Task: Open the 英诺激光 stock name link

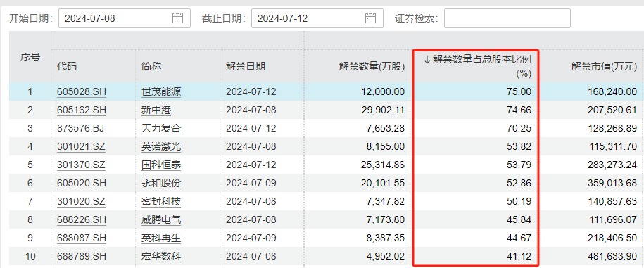Action: [161, 146]
